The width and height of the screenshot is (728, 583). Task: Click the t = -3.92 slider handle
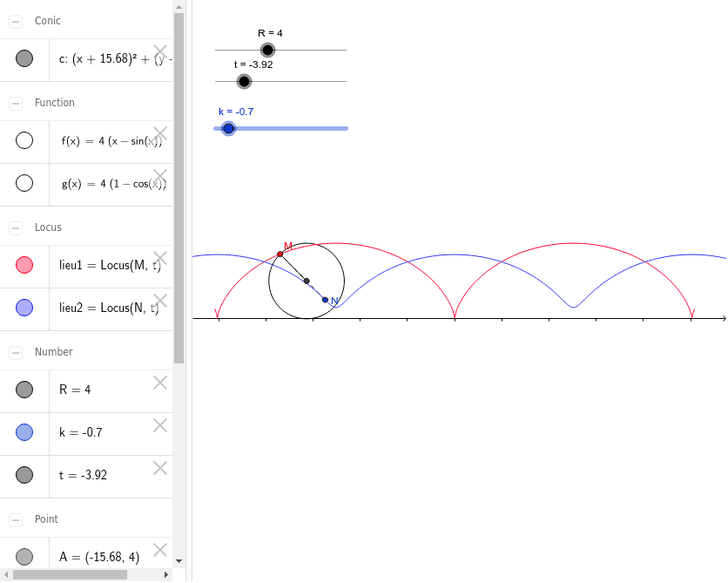point(244,81)
